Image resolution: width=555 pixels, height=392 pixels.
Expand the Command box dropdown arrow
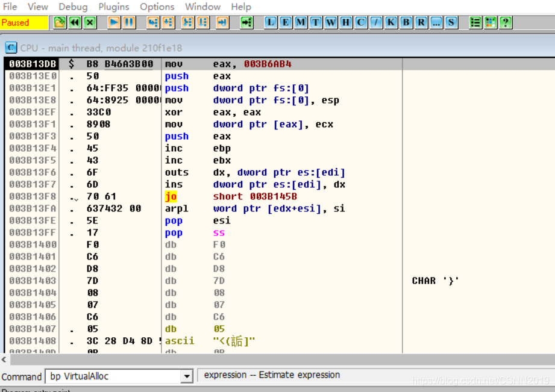[x=186, y=376]
